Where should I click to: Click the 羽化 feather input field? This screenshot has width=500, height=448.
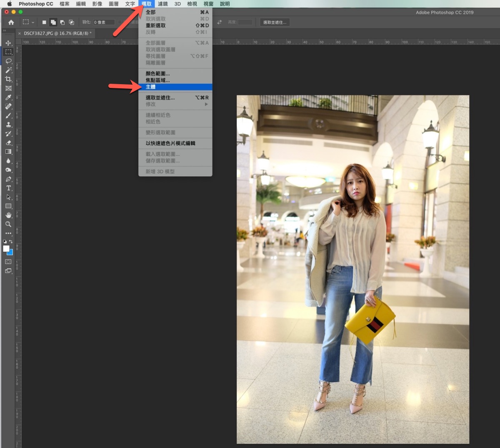103,23
